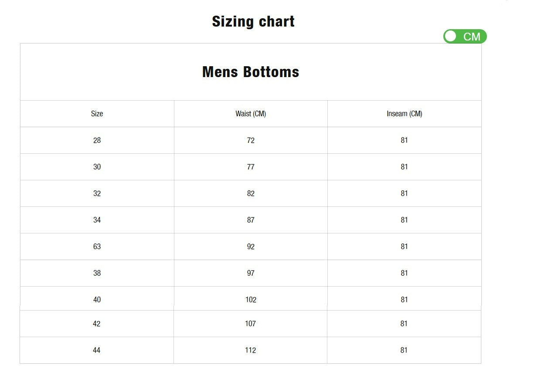Click size 30 in the table
The height and width of the screenshot is (392, 534).
(x=96, y=167)
